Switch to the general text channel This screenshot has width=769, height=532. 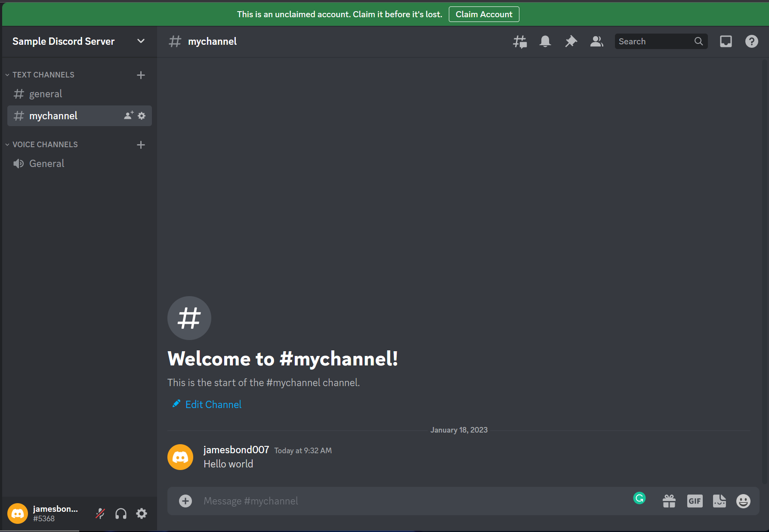point(80,94)
